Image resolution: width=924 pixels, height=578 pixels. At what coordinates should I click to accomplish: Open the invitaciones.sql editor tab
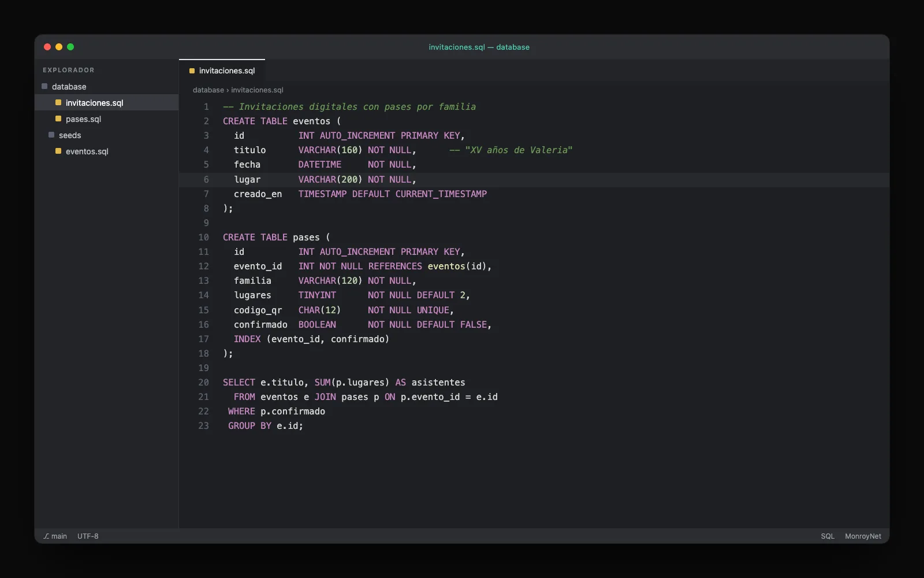[222, 71]
